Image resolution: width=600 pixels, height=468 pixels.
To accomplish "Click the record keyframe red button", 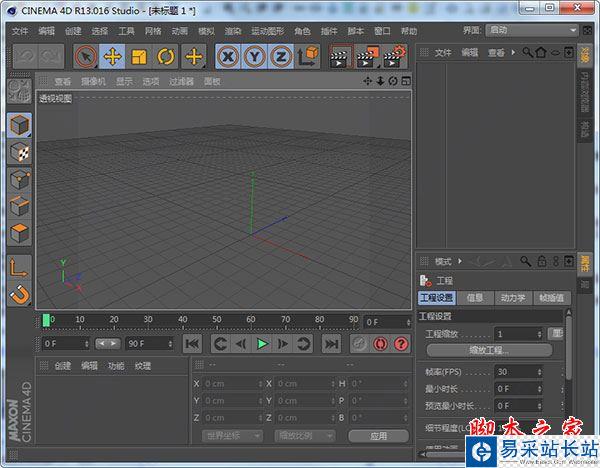I will click(x=380, y=344).
